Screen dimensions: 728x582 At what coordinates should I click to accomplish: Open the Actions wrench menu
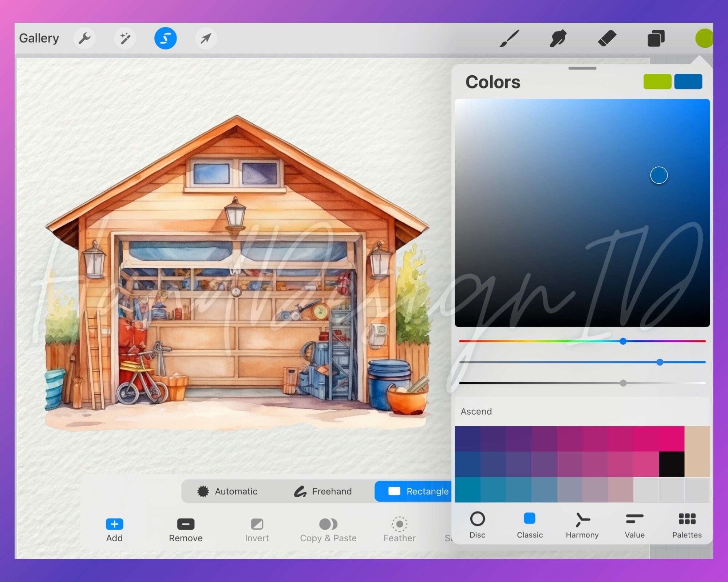click(x=84, y=38)
